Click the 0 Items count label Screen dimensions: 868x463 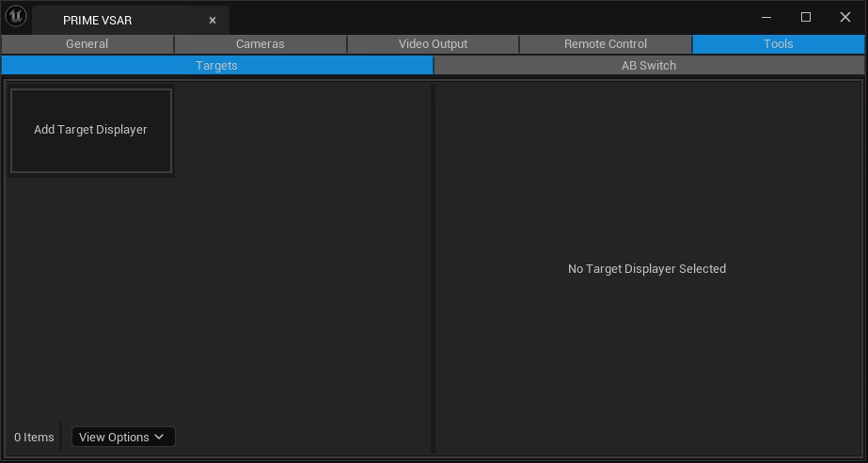[34, 437]
